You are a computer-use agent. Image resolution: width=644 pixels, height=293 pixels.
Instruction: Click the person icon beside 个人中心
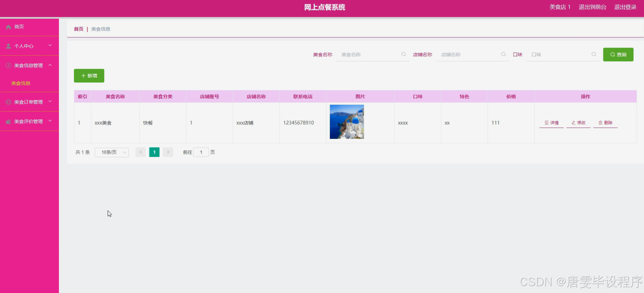tap(9, 46)
